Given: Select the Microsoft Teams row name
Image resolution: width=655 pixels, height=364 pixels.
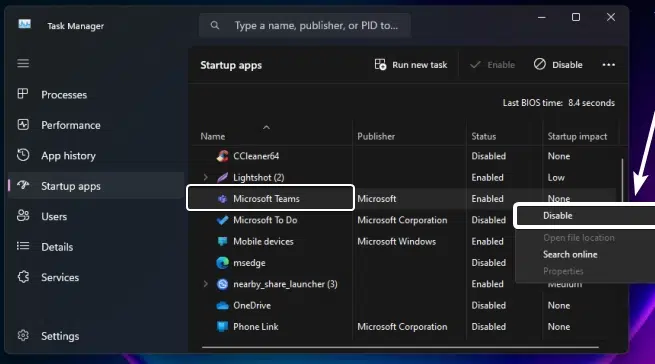Looking at the screenshot, I should click(266, 199).
